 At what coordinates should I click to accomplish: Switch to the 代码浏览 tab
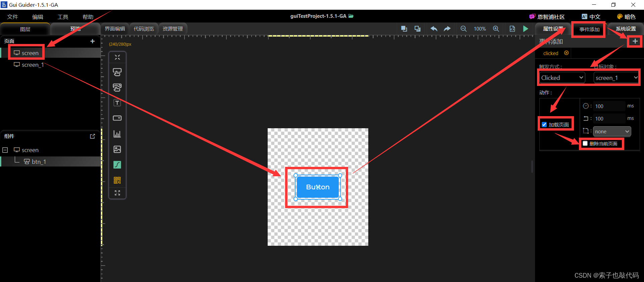pos(144,29)
